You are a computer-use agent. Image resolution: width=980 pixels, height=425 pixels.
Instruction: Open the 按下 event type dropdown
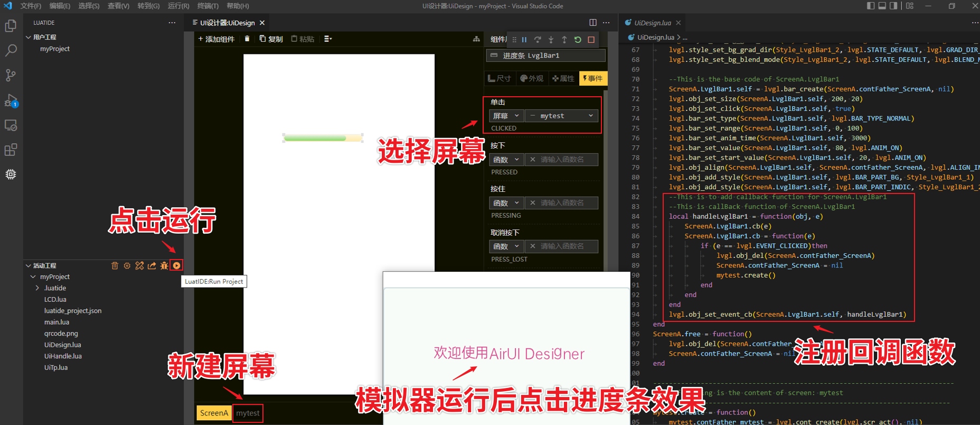pos(506,160)
